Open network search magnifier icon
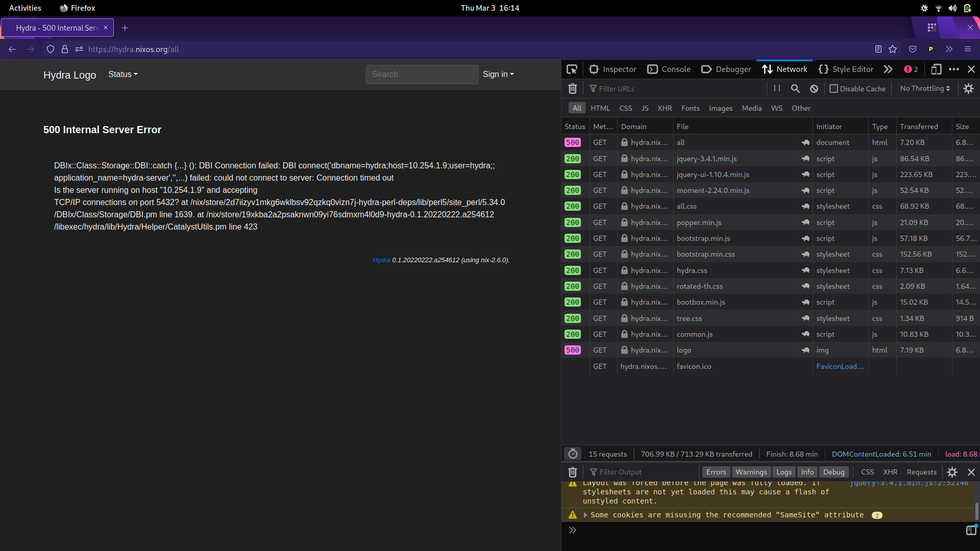This screenshot has height=551, width=980. (x=795, y=89)
